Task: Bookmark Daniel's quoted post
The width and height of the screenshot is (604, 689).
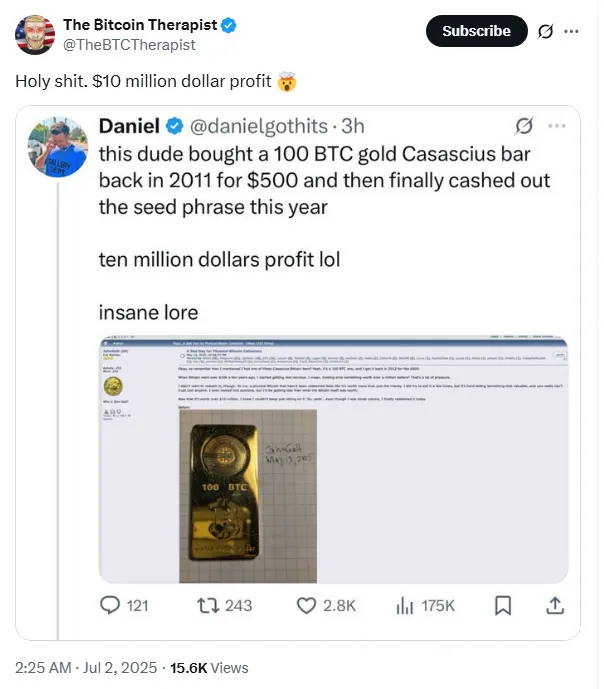Action: [504, 606]
